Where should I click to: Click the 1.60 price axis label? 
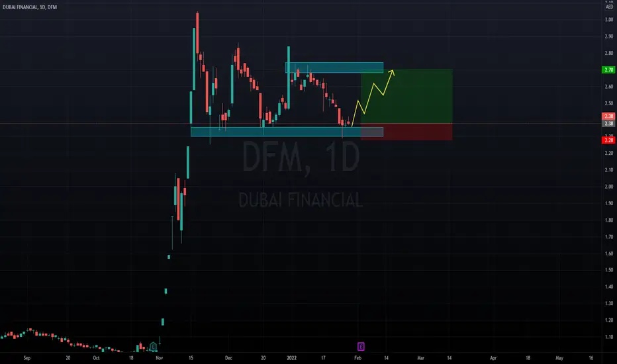[609, 254]
